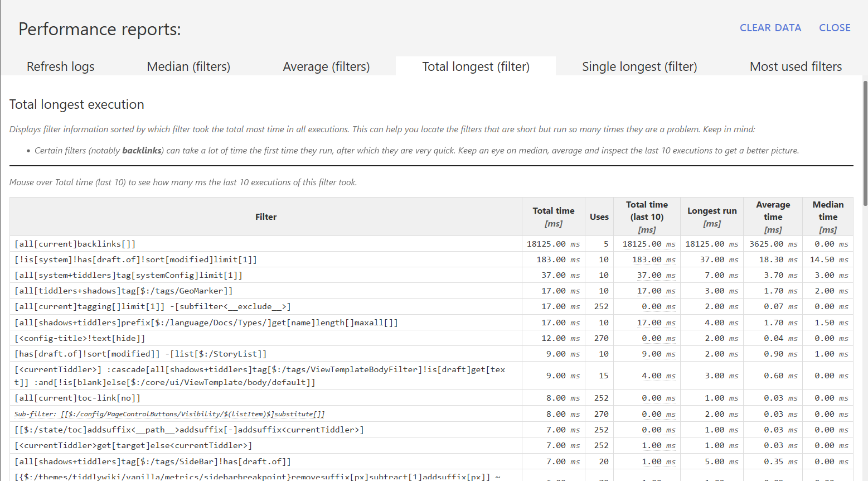Image resolution: width=868 pixels, height=481 pixels.
Task: Click the Uses column header
Action: pos(599,217)
